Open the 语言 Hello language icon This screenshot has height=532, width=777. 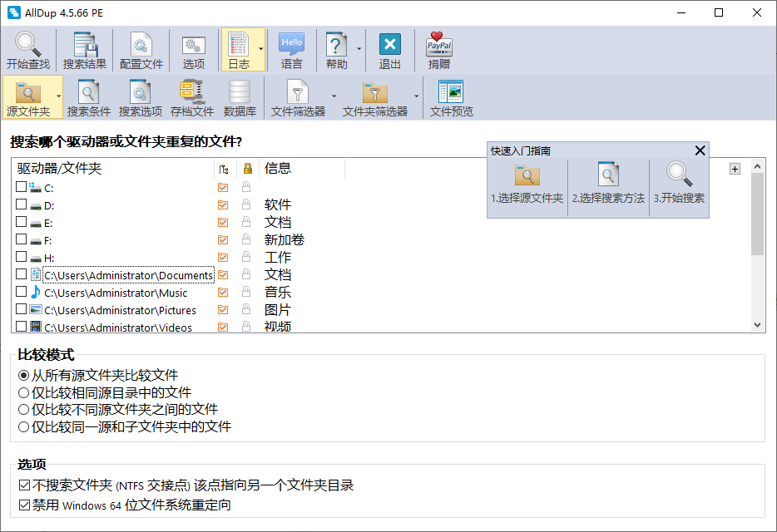coord(291,50)
